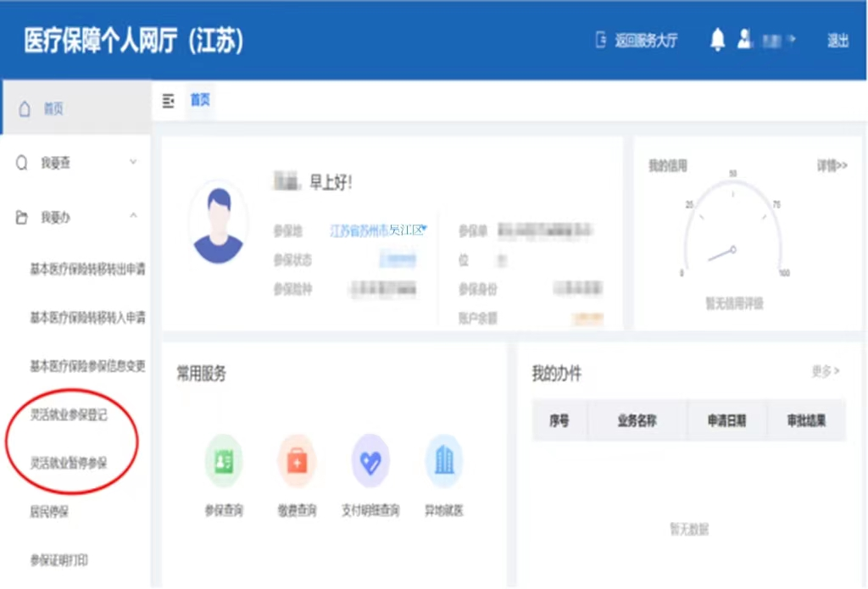The image size is (868, 589).
Task: Click the sidebar collapse hamburger icon
Action: (x=168, y=101)
